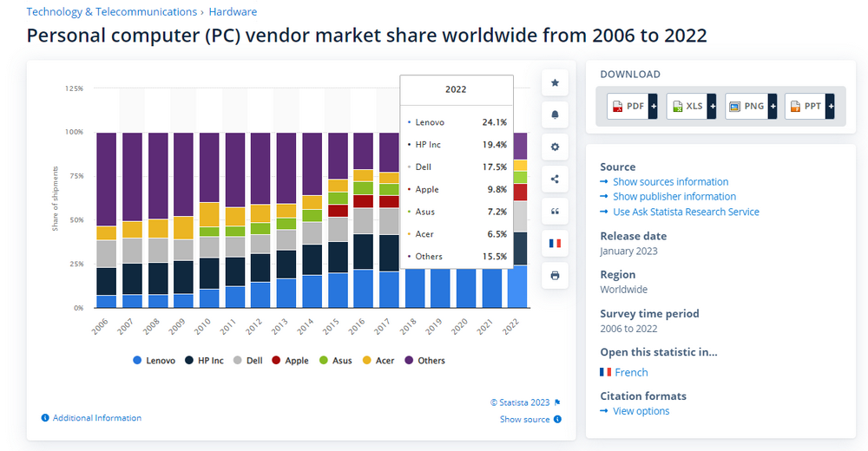Toggle Others series in legend
The image size is (868, 451).
[424, 360]
